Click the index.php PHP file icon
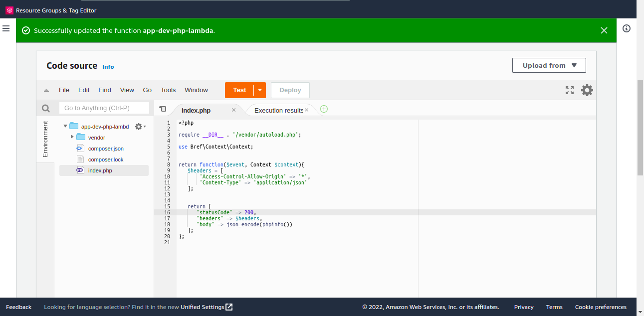The width and height of the screenshot is (644, 316). click(80, 170)
